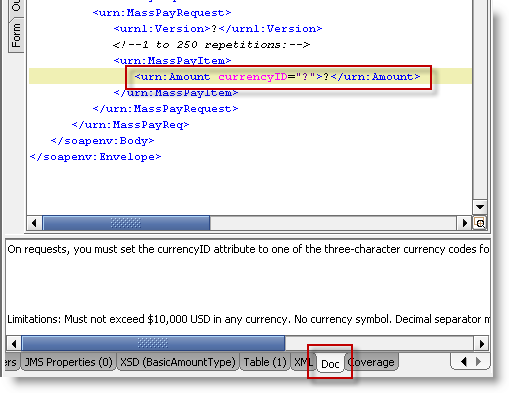Select the Form side tab

(x=16, y=35)
